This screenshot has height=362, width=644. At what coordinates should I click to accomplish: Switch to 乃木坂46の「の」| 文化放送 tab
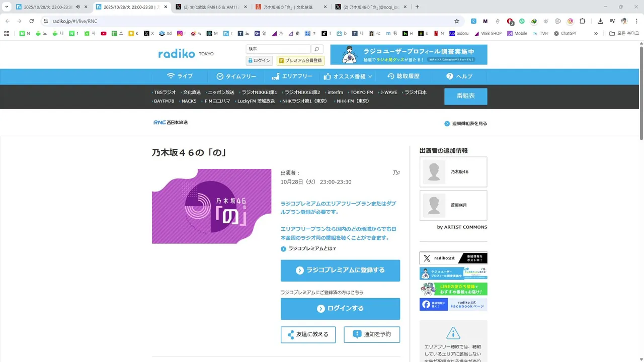point(290,7)
